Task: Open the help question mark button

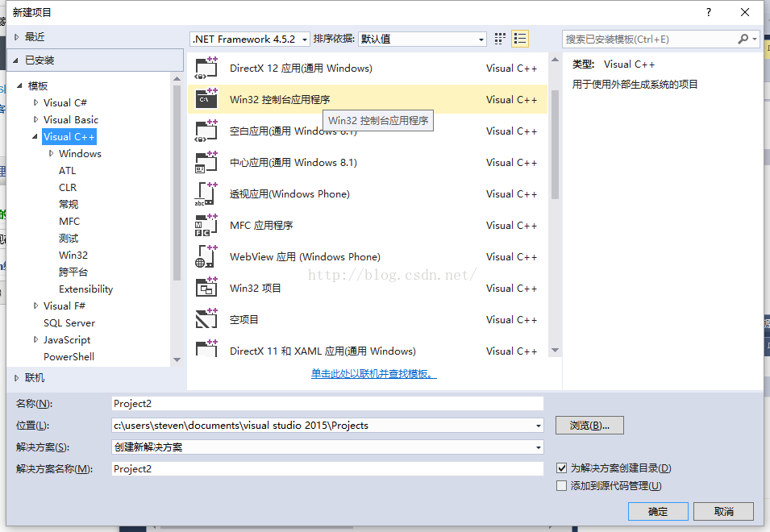Action: (708, 12)
